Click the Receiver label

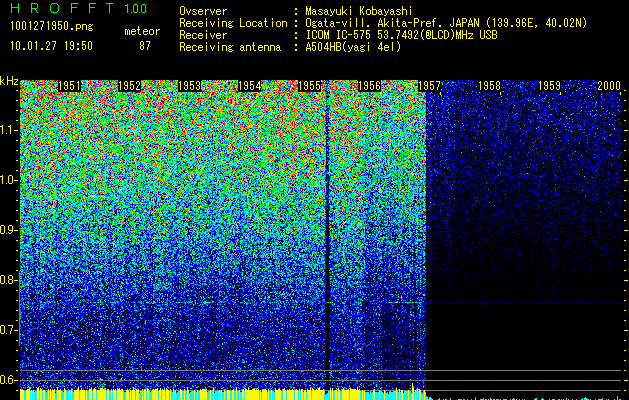click(203, 35)
